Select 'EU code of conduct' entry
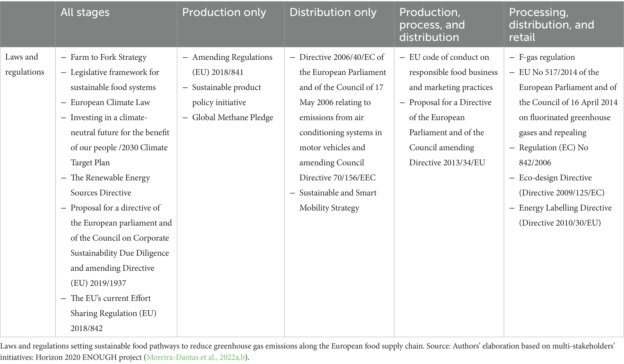This screenshot has height=364, width=624. coord(453,72)
